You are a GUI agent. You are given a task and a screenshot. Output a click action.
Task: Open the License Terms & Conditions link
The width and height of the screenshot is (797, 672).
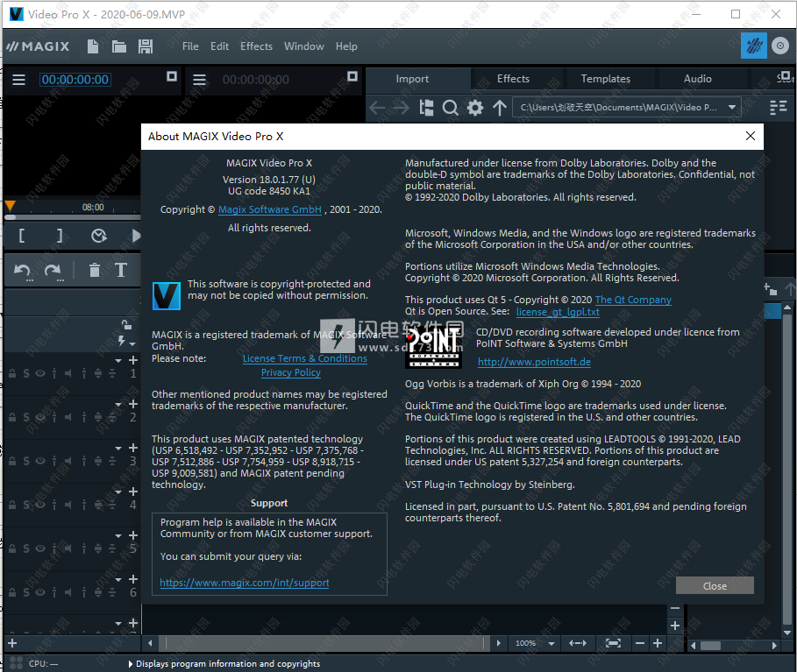pyautogui.click(x=305, y=358)
